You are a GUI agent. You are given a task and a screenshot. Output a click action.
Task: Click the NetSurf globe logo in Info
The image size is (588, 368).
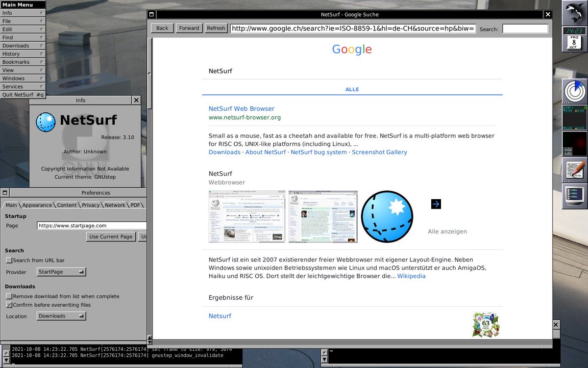click(x=46, y=122)
